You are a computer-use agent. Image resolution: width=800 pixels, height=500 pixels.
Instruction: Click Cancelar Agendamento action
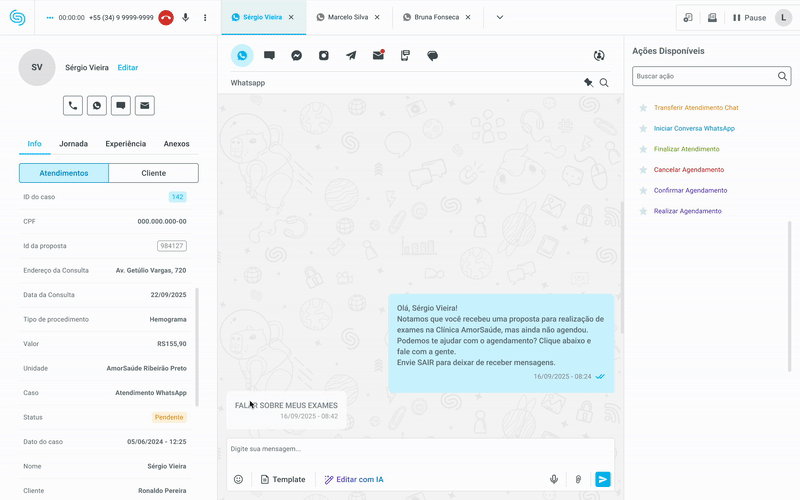pyautogui.click(x=689, y=170)
